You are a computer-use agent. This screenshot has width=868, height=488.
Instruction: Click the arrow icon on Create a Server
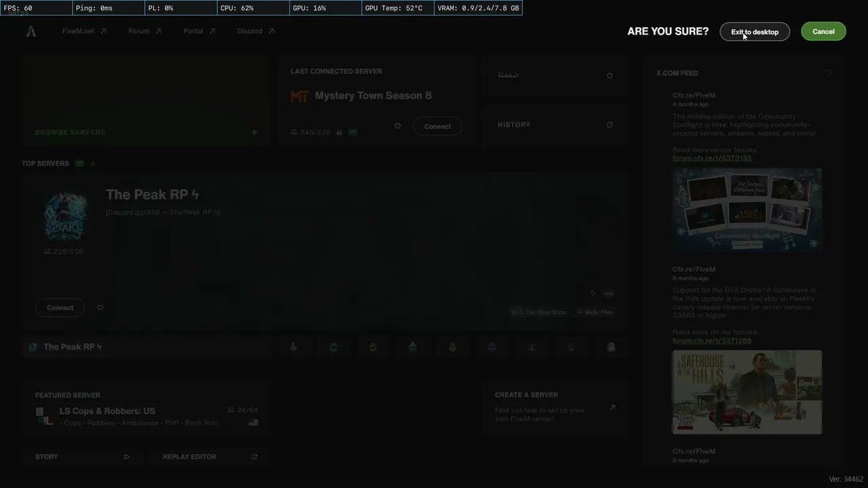click(x=612, y=407)
